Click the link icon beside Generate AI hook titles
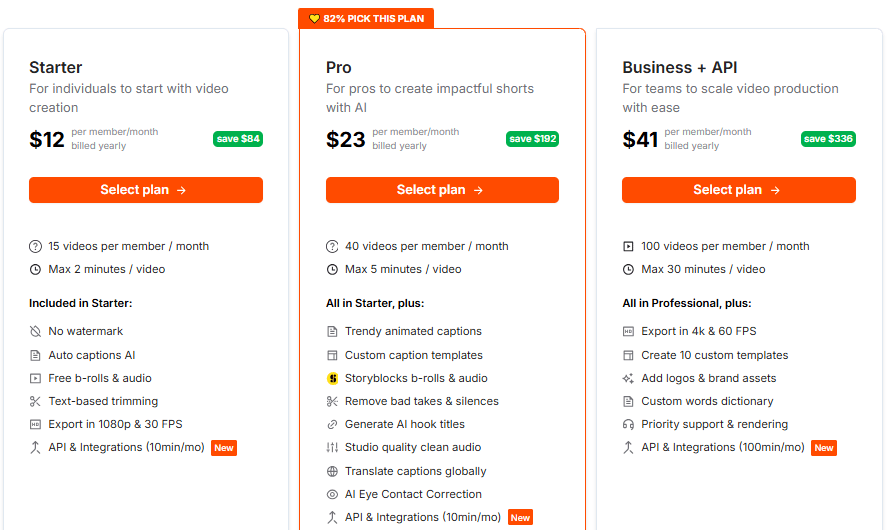891x530 pixels. 332,424
